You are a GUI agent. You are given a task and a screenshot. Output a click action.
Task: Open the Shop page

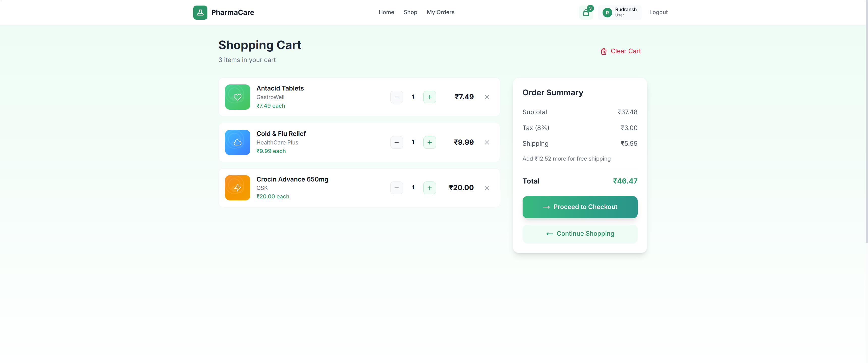tap(411, 12)
